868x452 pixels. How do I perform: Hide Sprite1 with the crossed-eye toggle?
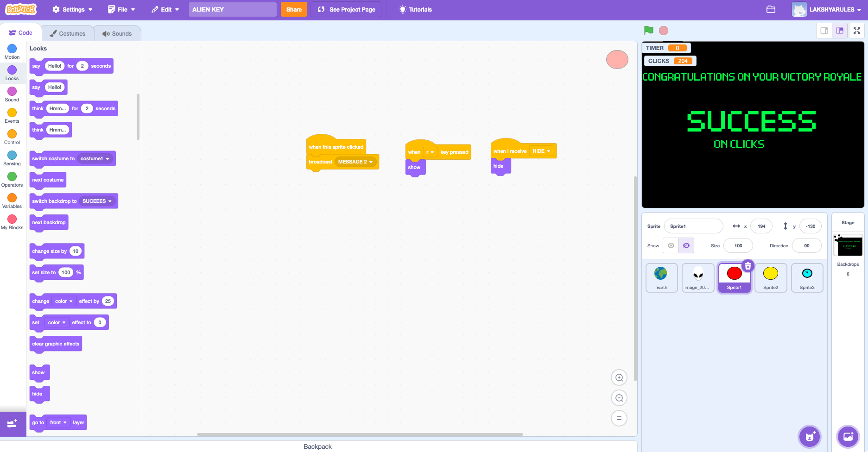coord(686,245)
